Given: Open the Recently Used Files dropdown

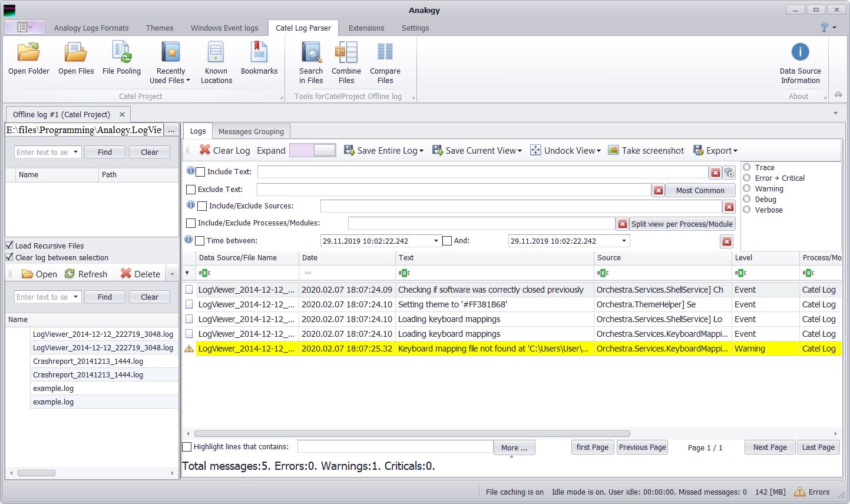Looking at the screenshot, I should [x=171, y=62].
